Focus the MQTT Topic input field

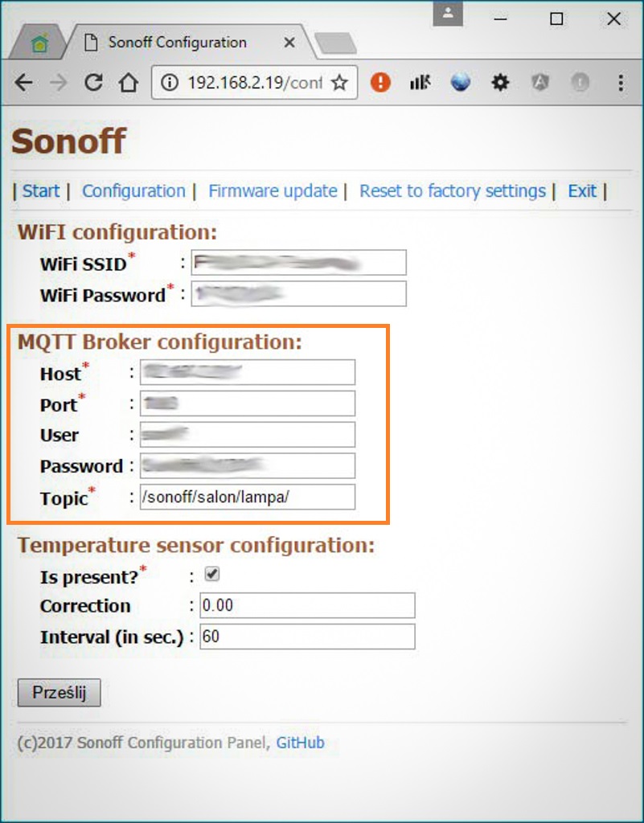pyautogui.click(x=247, y=497)
